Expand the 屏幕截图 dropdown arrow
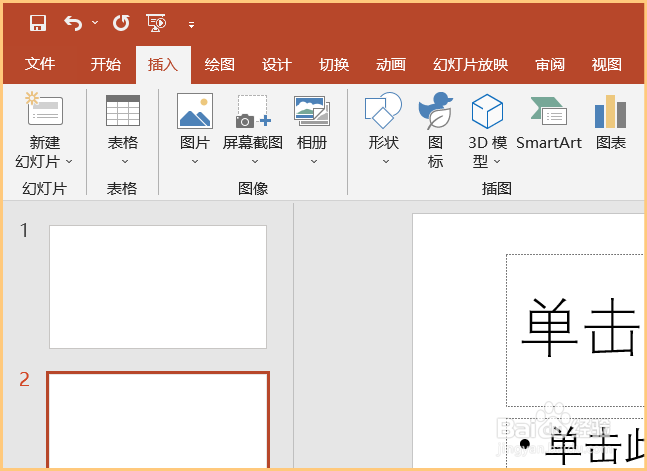Image resolution: width=647 pixels, height=471 pixels. tap(255, 161)
